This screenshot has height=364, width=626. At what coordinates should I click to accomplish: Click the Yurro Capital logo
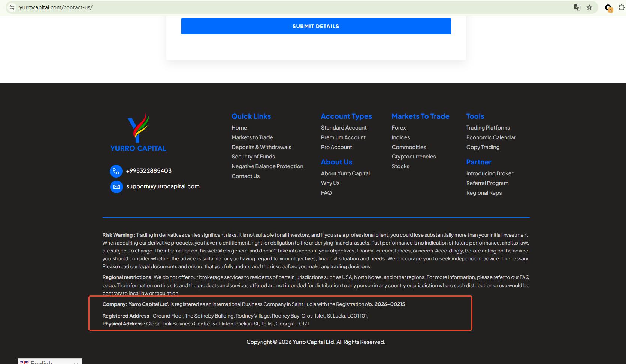coord(138,132)
